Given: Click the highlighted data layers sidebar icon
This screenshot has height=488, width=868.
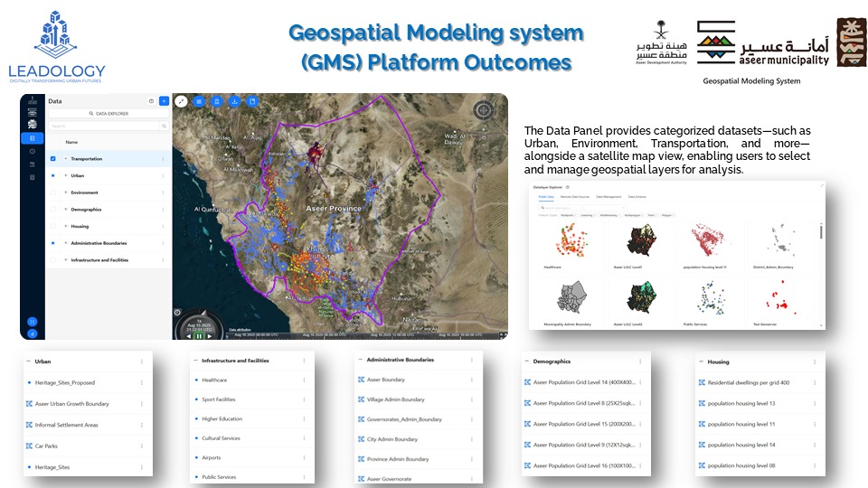Looking at the screenshot, I should (33, 138).
